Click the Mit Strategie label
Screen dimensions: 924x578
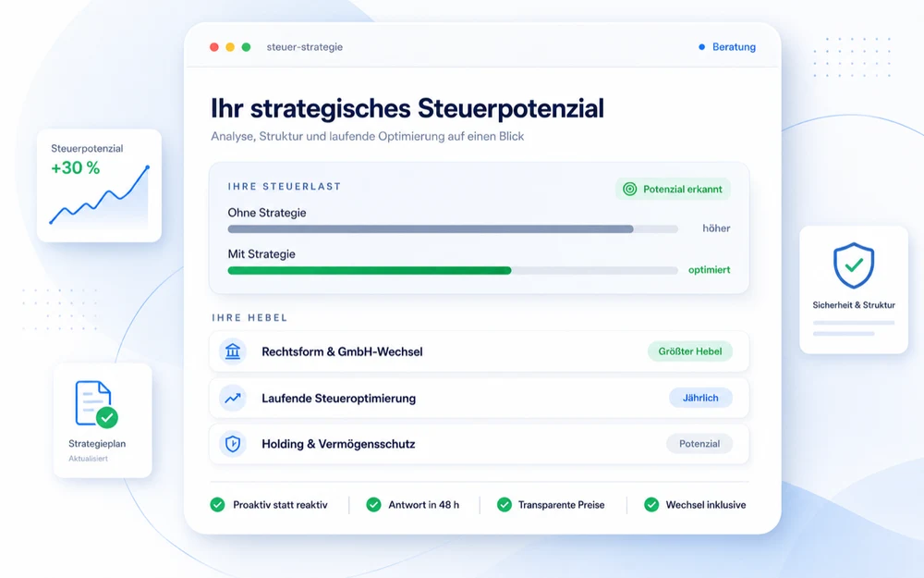[x=261, y=254]
